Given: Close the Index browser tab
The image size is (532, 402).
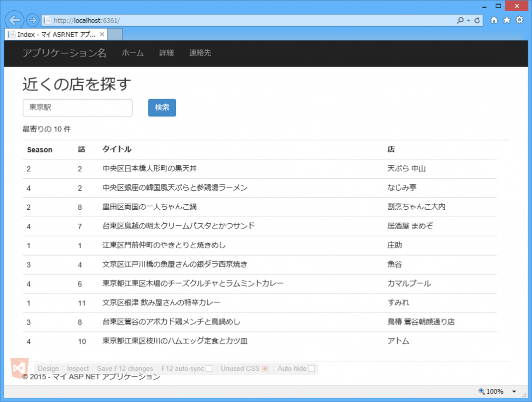Looking at the screenshot, I should coord(102,34).
